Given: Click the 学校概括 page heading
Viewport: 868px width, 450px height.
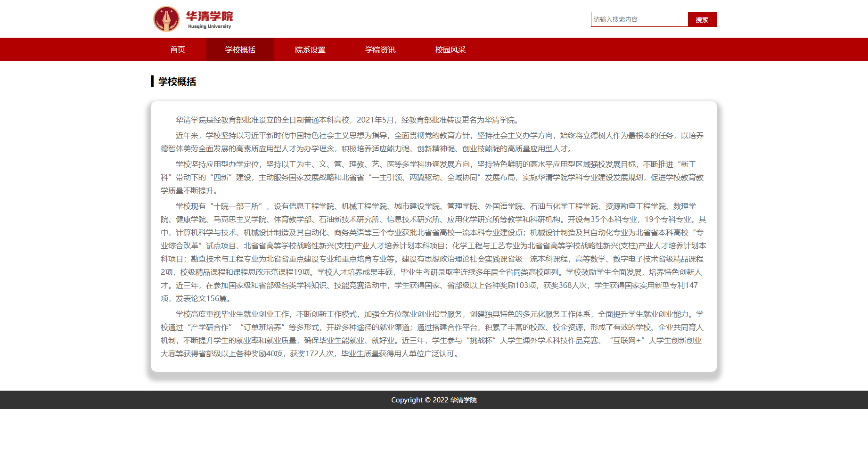Looking at the screenshot, I should [x=177, y=82].
